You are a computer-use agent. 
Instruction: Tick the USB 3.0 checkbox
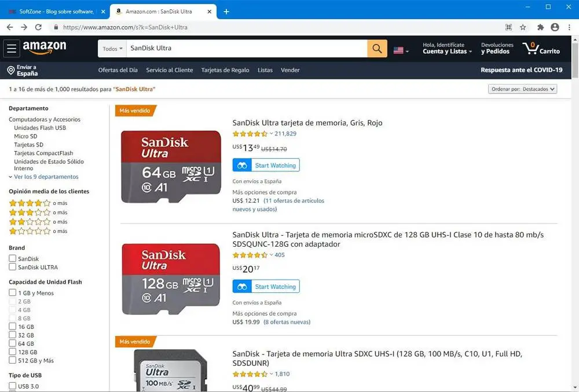[x=13, y=386]
